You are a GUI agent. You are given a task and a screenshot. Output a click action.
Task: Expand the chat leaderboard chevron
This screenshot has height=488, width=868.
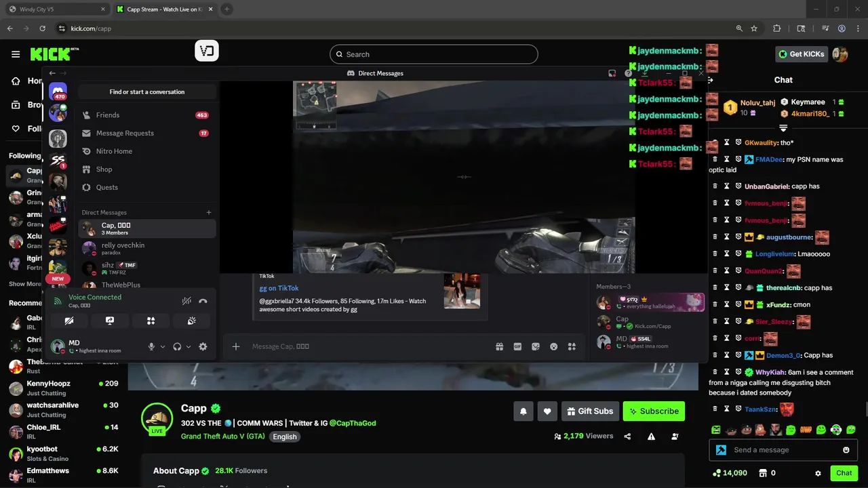783,127
